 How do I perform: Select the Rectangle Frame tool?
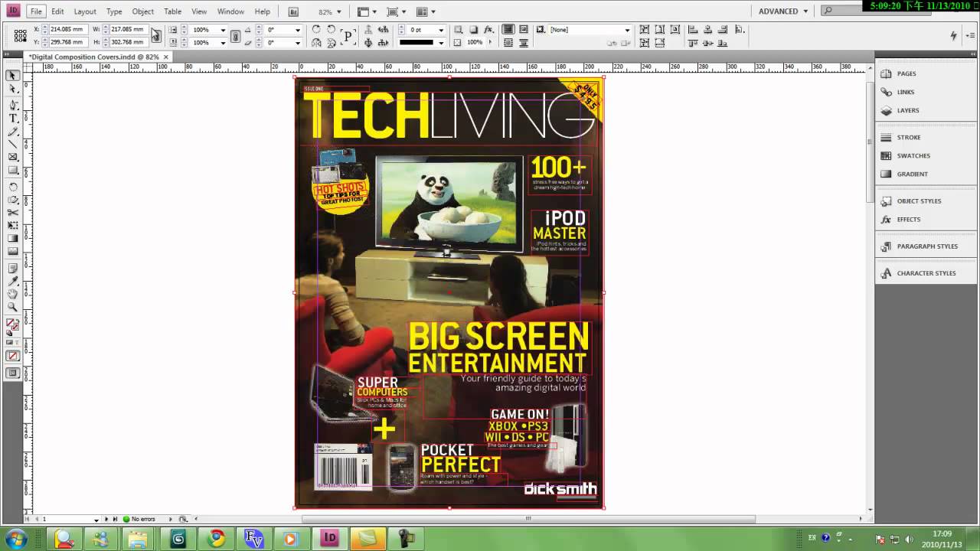pos(13,157)
